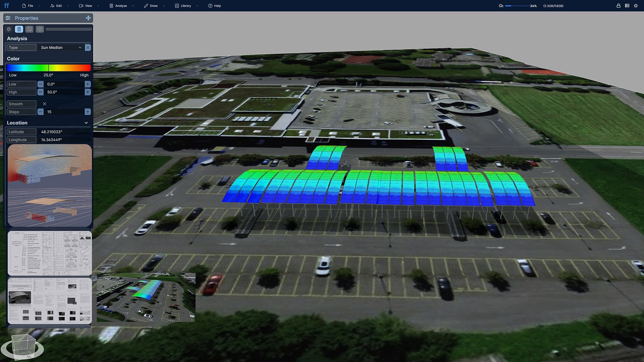Open the Draw menu
This screenshot has height=362, width=644.
click(154, 6)
